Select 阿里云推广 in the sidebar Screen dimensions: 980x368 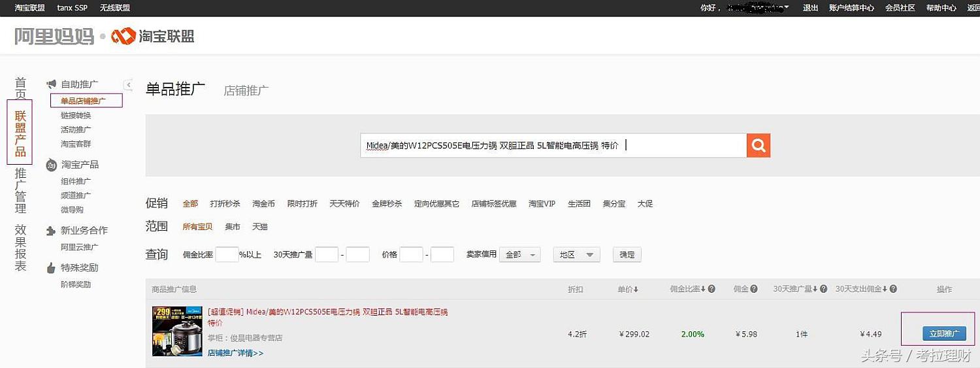point(80,247)
